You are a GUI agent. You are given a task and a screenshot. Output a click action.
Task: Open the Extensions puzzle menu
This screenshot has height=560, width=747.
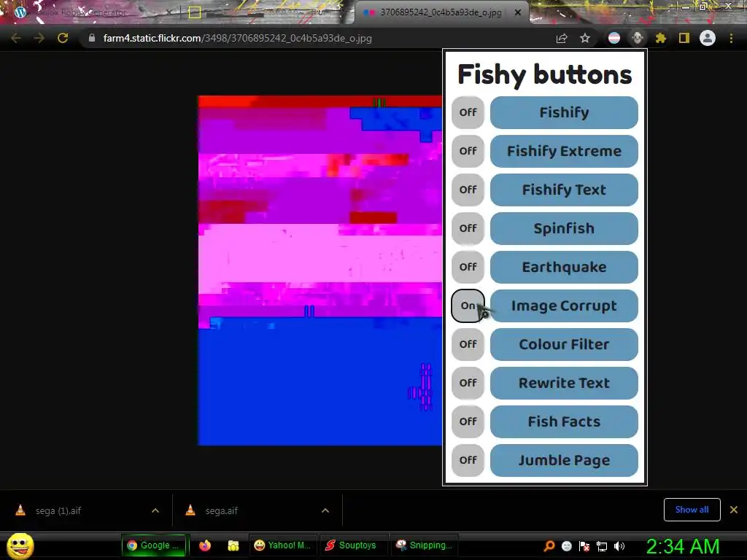[x=660, y=38]
